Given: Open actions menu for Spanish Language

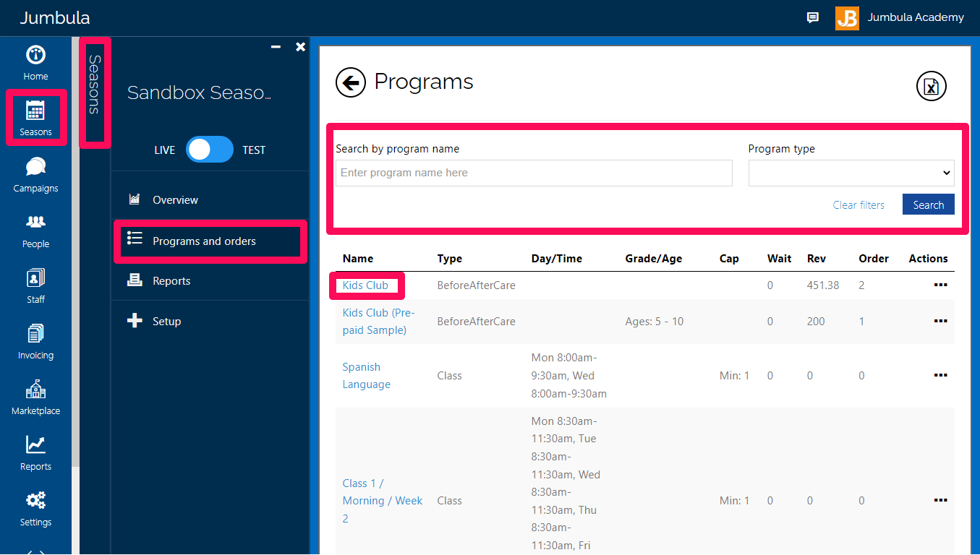Looking at the screenshot, I should (x=940, y=375).
